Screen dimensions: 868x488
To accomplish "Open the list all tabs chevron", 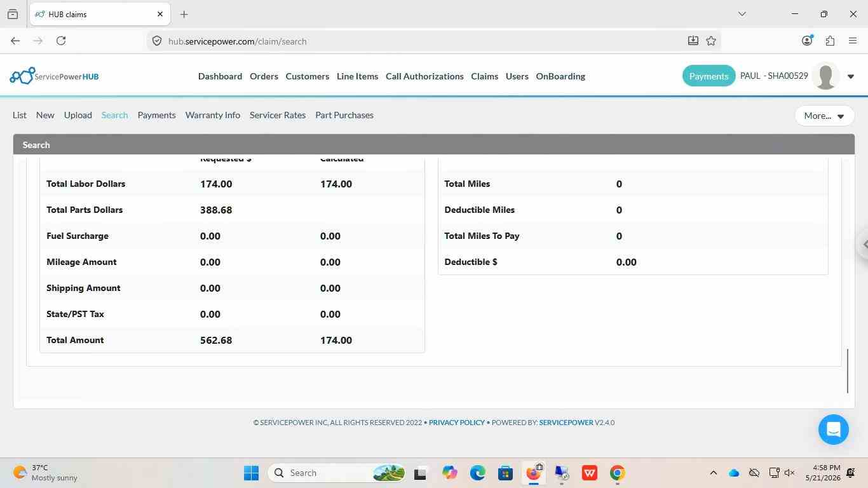I will [x=742, y=14].
